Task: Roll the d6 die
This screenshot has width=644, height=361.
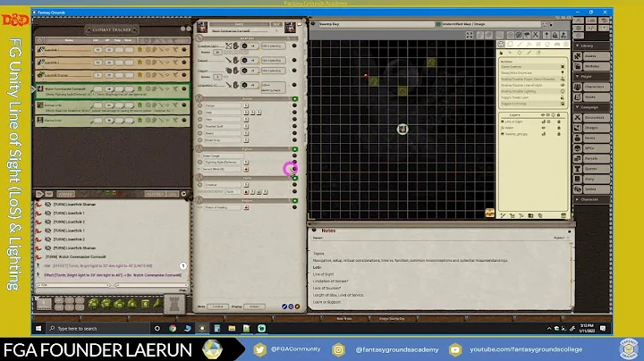Action: (x=146, y=304)
